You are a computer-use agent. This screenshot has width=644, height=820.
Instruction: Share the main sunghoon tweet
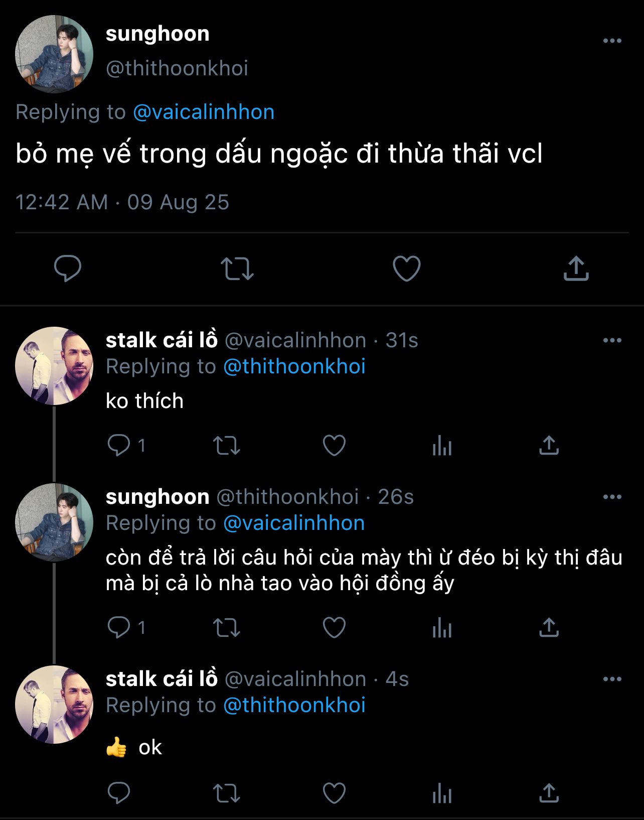[576, 268]
